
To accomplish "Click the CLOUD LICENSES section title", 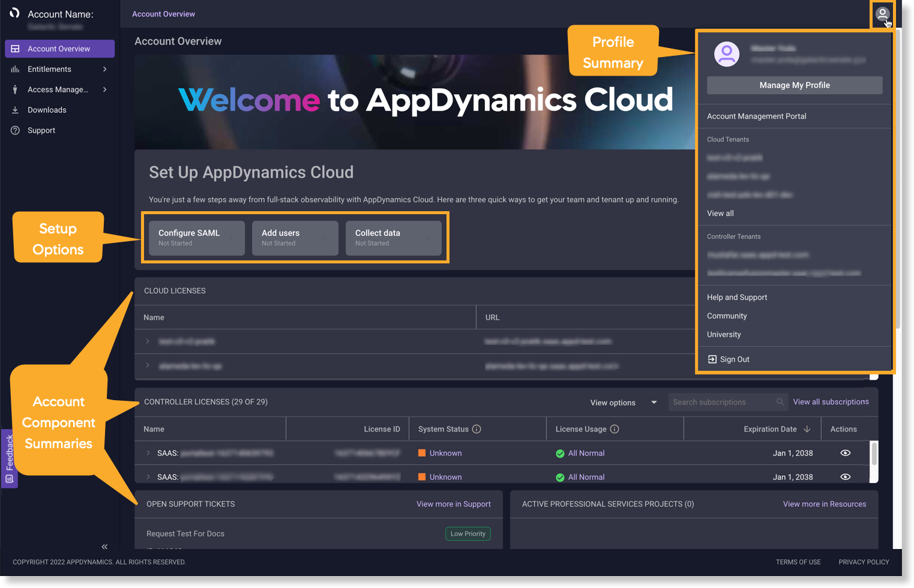I will coord(175,291).
